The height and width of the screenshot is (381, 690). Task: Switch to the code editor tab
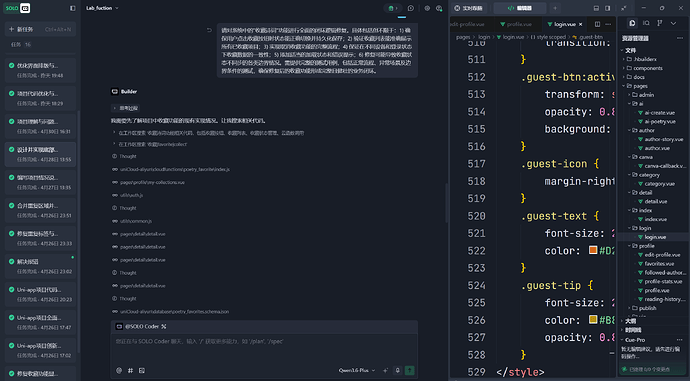pos(520,8)
